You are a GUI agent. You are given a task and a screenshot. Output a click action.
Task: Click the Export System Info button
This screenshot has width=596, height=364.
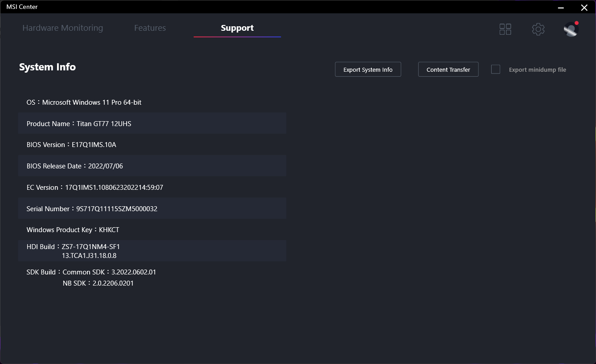(x=368, y=70)
